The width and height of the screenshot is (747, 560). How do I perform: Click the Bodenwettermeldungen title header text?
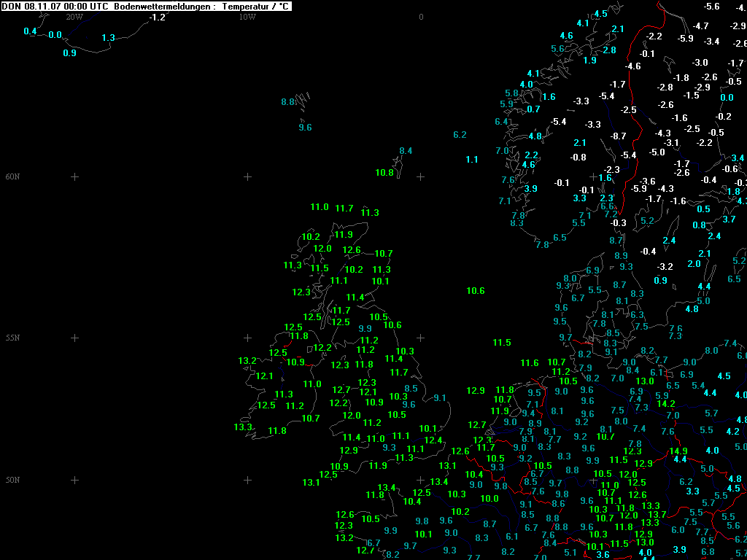[146, 6]
